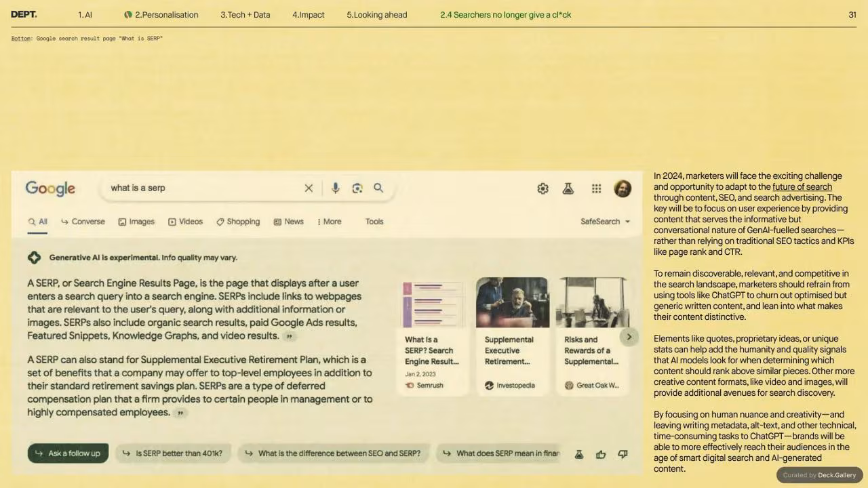Select the All results tab
Screen dimensions: 868x488
[x=38, y=222]
